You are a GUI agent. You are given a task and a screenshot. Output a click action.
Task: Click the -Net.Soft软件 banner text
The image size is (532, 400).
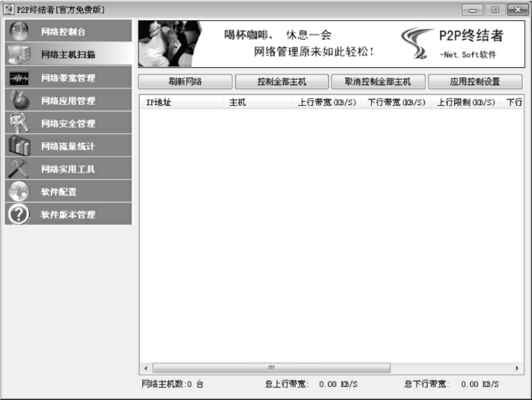pyautogui.click(x=468, y=54)
